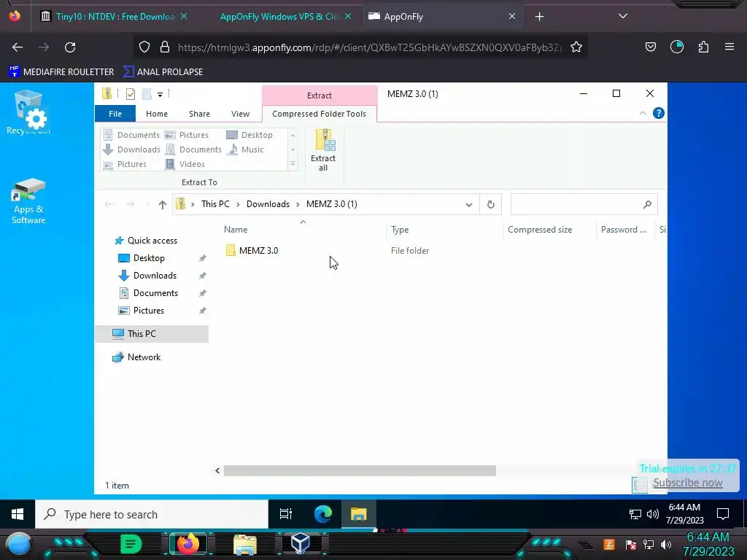Switch to the Home ribbon tab
Viewport: 747px width, 560px height.
[157, 114]
